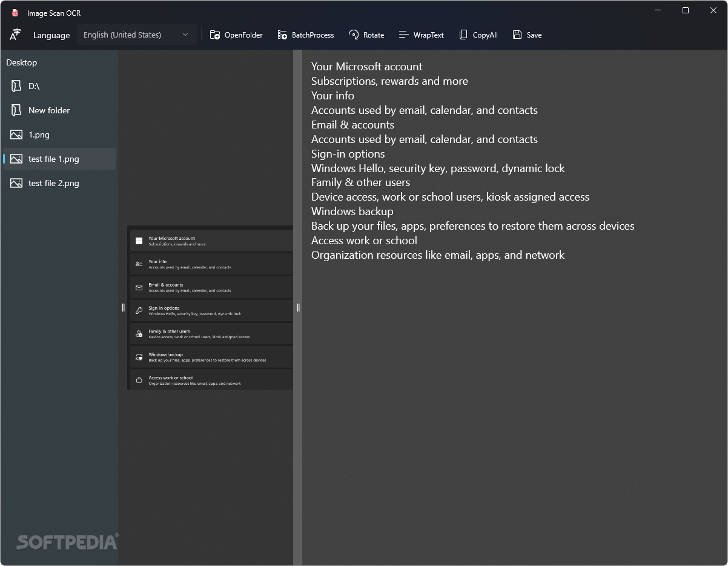The width and height of the screenshot is (728, 566).
Task: Select New folder in the sidebar
Action: tap(59, 110)
